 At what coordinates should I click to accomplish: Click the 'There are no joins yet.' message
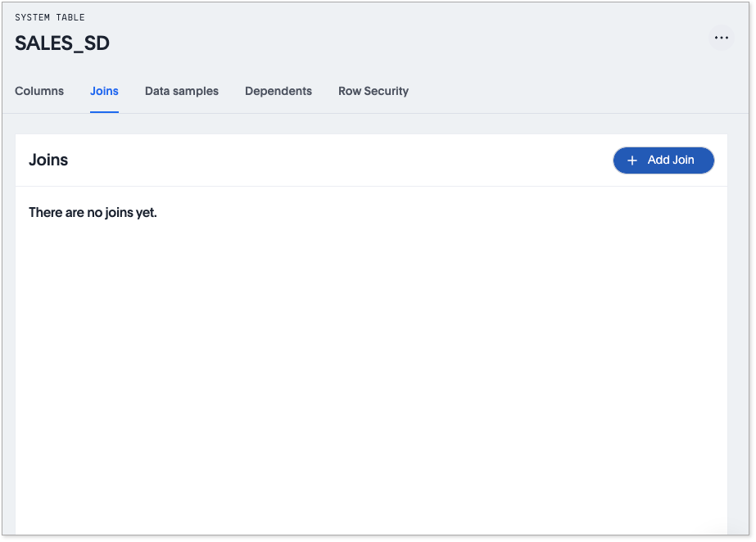coord(93,213)
